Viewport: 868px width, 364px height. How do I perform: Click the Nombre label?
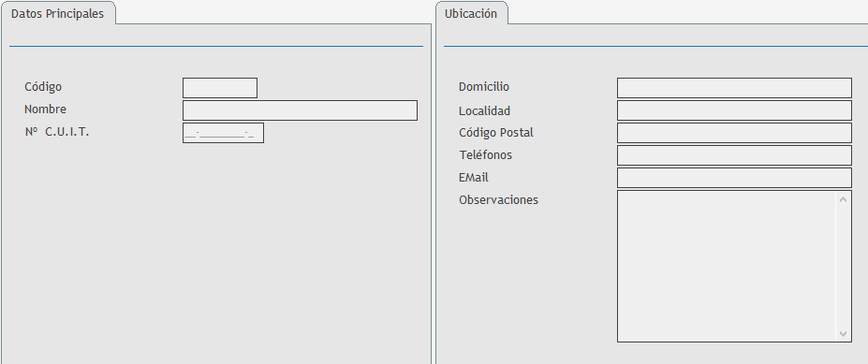point(45,109)
